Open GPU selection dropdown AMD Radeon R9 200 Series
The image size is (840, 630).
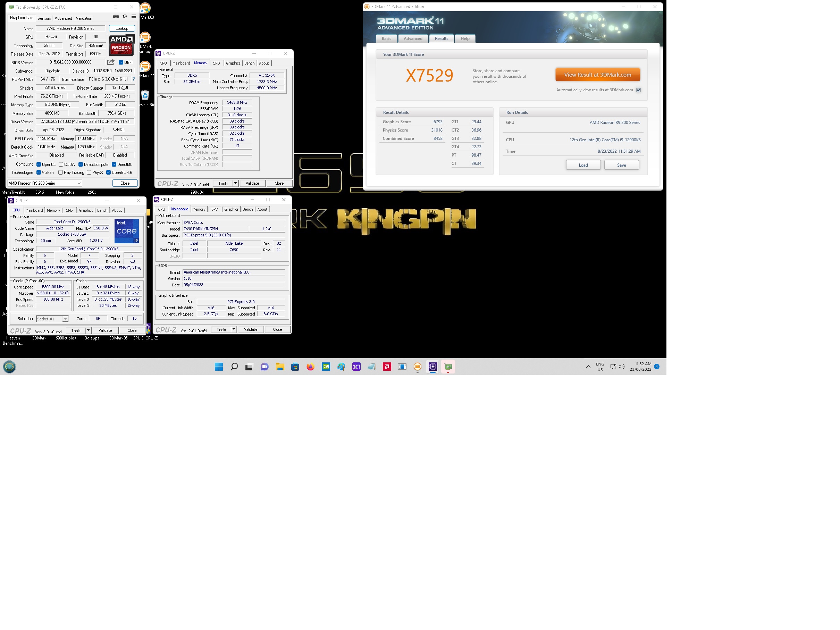click(44, 183)
